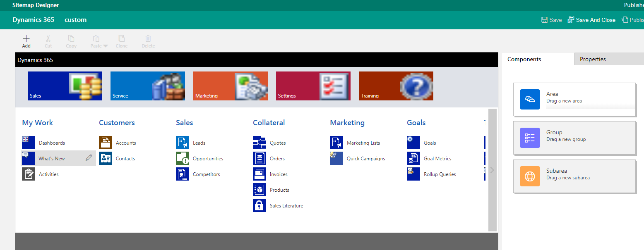Click the pencil icon next to What's New
Screen dimensions: 644x250
coord(89,158)
